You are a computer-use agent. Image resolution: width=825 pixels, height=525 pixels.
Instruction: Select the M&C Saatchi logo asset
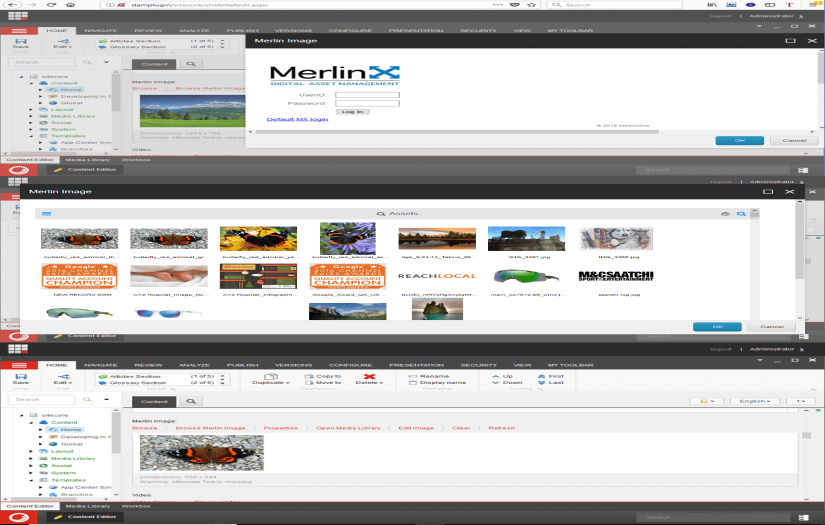coord(616,276)
